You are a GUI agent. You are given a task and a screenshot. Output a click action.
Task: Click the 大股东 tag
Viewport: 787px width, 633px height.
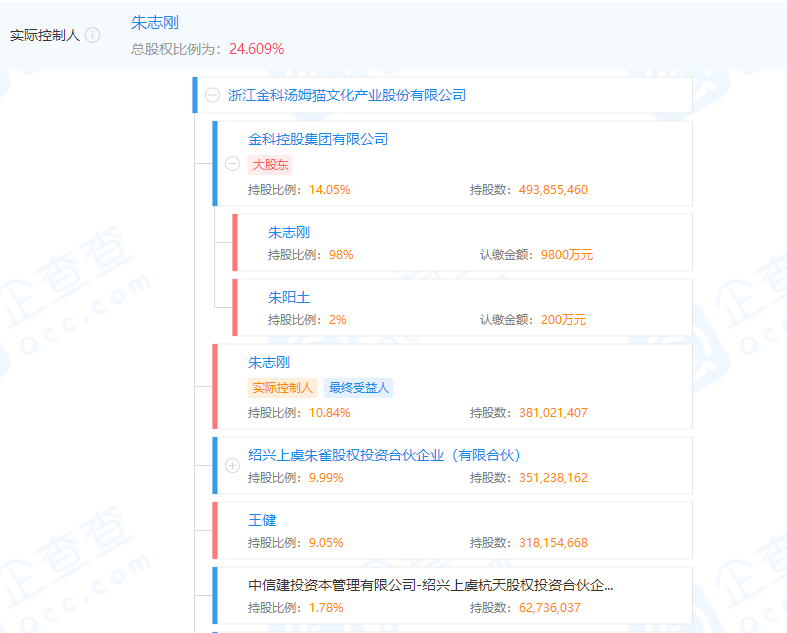pos(270,165)
